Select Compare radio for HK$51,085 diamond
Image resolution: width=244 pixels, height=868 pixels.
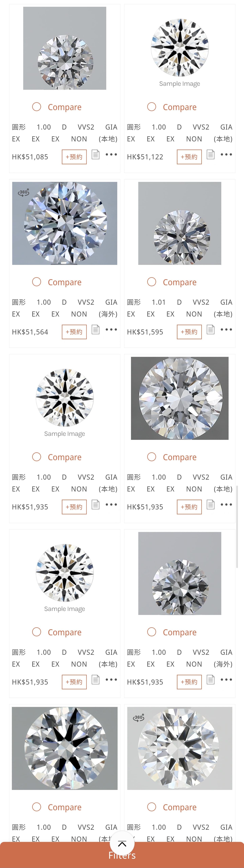point(37,107)
